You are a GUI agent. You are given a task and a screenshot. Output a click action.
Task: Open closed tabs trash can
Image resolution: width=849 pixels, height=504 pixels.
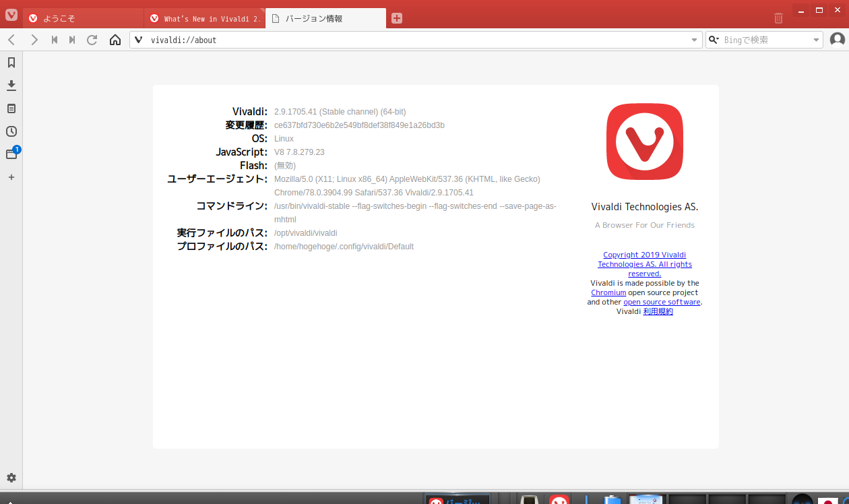click(778, 18)
